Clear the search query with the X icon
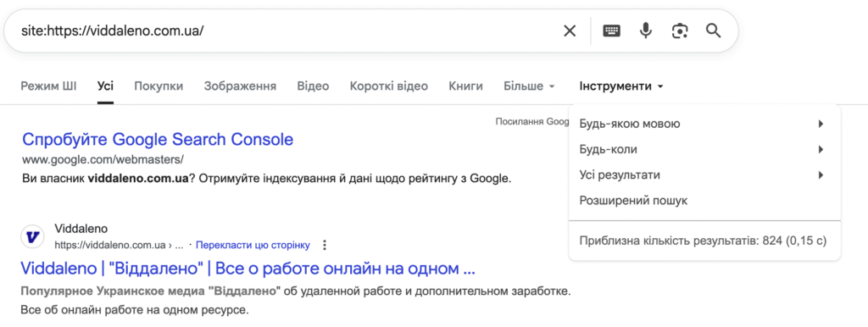The width and height of the screenshot is (868, 327). (570, 31)
